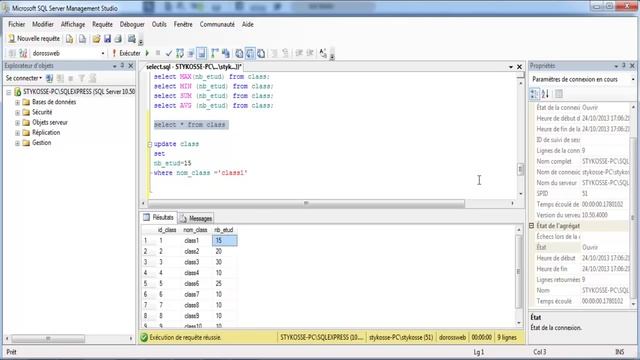Click the Results to Text icon

pos(239,53)
